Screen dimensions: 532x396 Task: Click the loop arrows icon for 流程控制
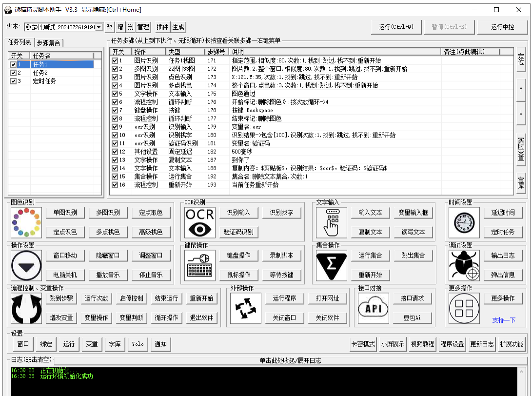(26, 308)
